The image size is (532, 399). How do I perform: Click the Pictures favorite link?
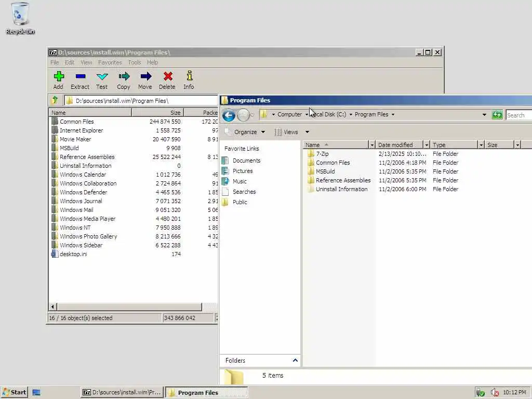coord(243,171)
